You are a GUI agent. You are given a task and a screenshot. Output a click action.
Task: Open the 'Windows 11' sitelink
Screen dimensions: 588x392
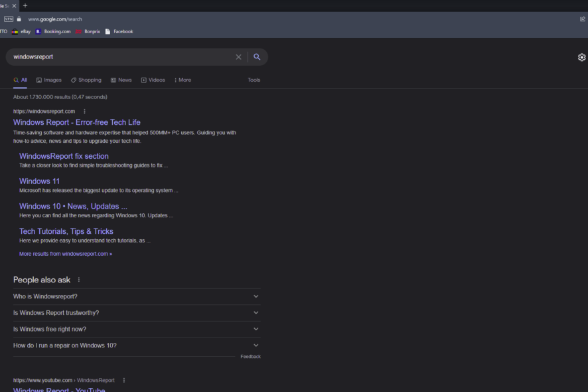pyautogui.click(x=39, y=181)
